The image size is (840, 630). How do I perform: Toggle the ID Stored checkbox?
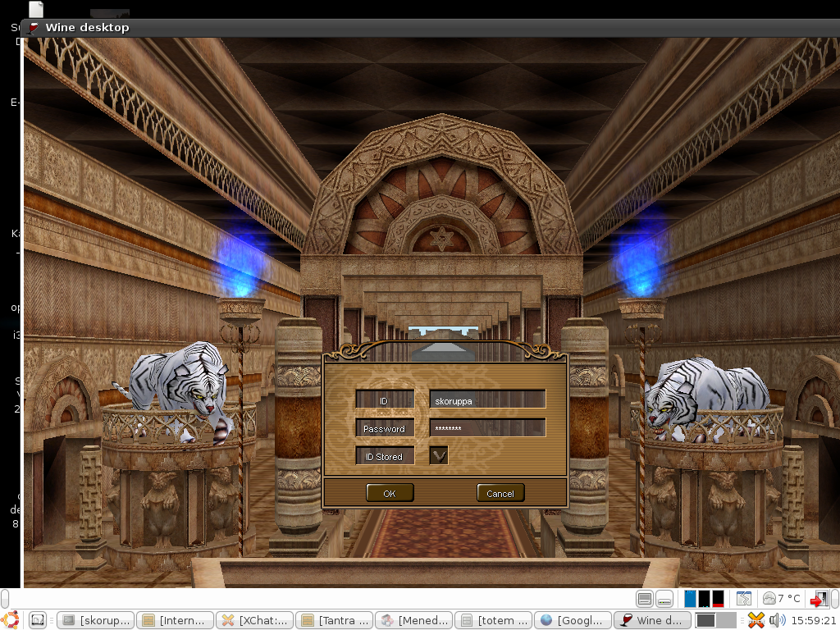tap(439, 455)
